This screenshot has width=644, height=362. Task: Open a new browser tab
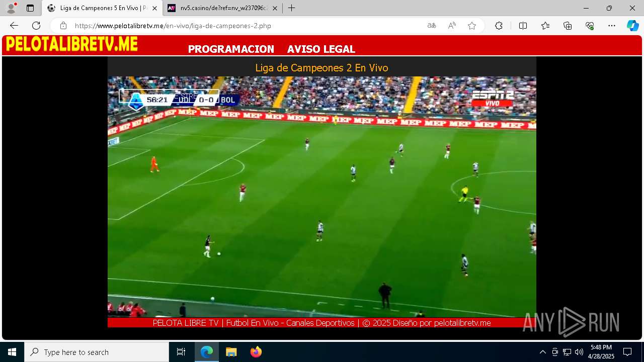coord(291,8)
